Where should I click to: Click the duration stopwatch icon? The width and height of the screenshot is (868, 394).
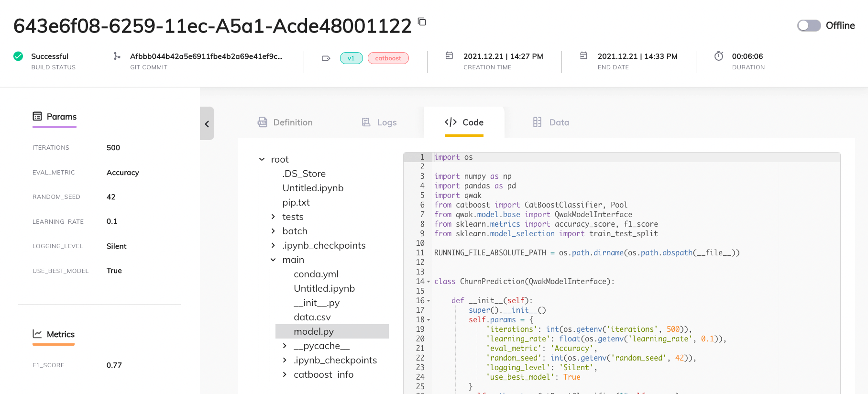[x=719, y=56]
